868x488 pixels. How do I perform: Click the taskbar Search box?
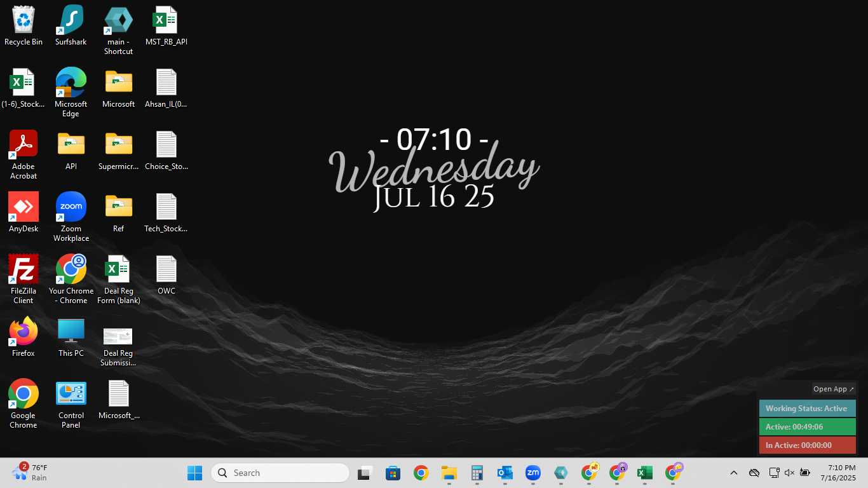280,473
